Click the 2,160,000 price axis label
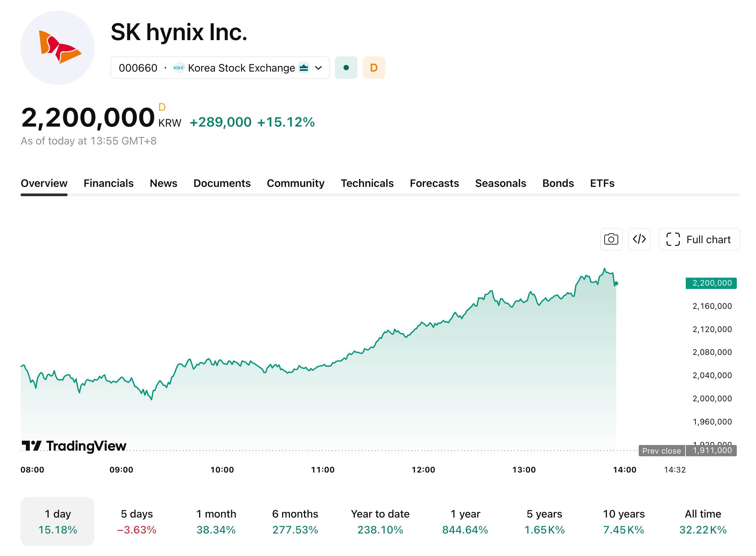 pos(712,306)
